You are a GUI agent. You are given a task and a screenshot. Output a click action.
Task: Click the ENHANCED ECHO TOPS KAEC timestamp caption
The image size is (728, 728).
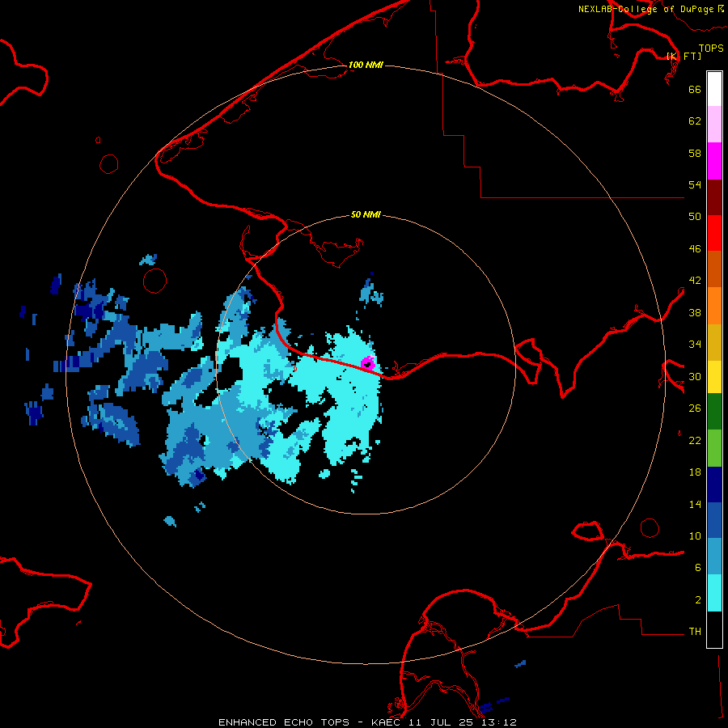(x=367, y=722)
